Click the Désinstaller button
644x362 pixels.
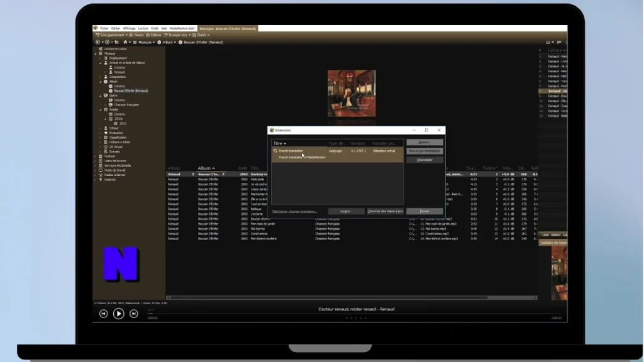[x=425, y=160]
